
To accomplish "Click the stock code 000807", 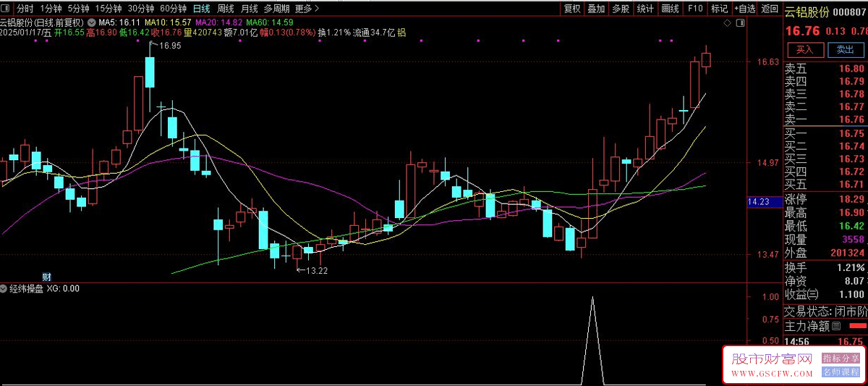I will (x=850, y=11).
